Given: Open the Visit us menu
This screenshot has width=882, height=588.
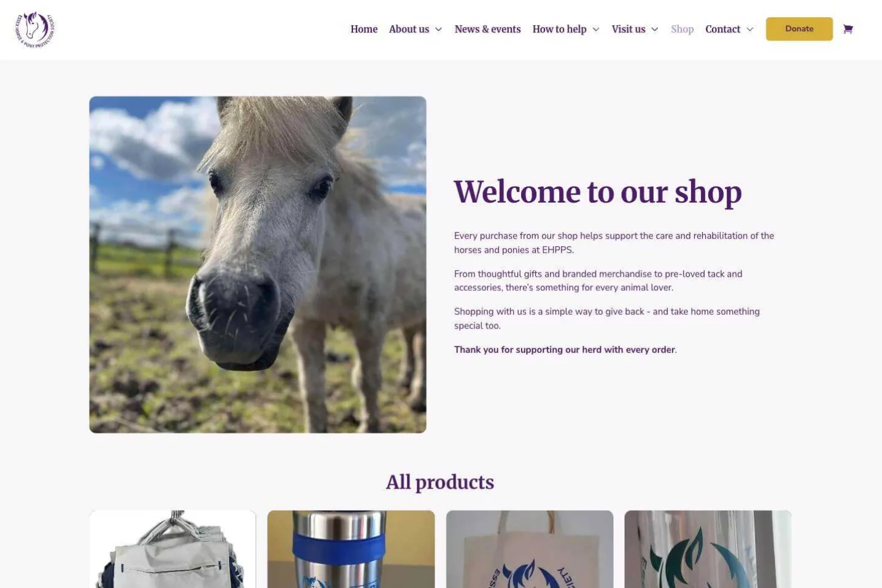Looking at the screenshot, I should 629,29.
